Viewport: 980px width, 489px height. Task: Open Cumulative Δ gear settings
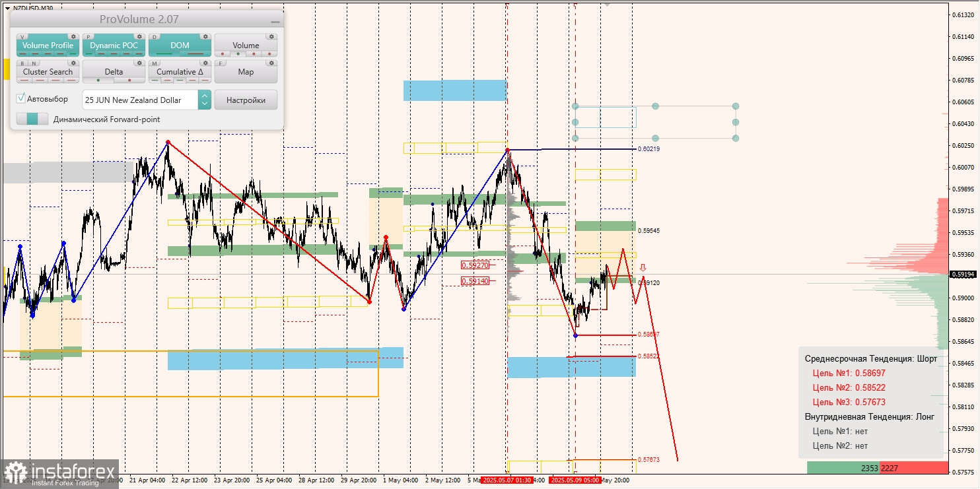point(205,63)
